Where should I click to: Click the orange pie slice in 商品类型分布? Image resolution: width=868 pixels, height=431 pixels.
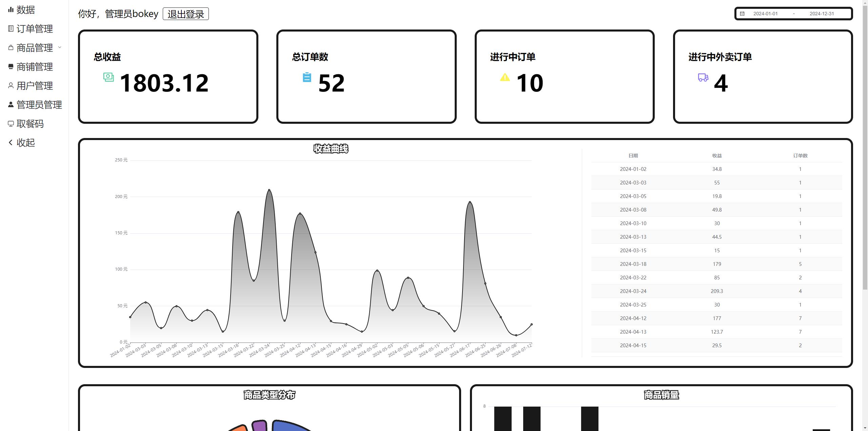pos(239,428)
